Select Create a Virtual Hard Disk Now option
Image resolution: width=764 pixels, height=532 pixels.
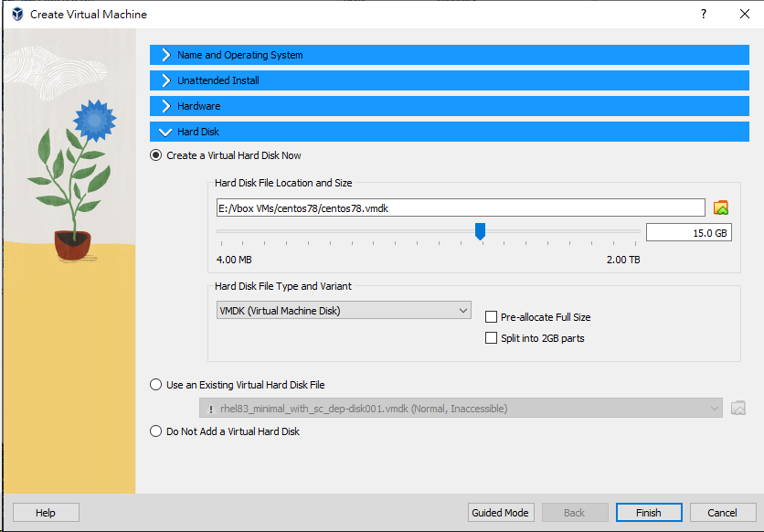(x=156, y=155)
